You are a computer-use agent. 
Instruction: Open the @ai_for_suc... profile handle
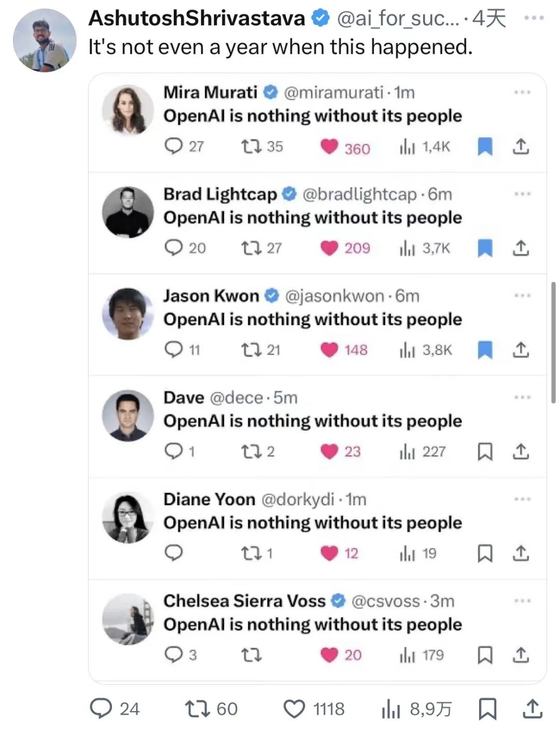point(398,19)
